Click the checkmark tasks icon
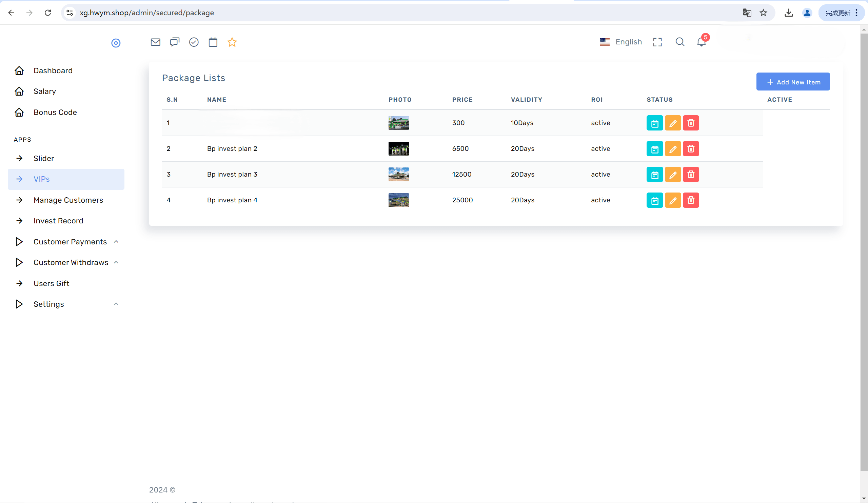868x503 pixels. pyautogui.click(x=194, y=42)
